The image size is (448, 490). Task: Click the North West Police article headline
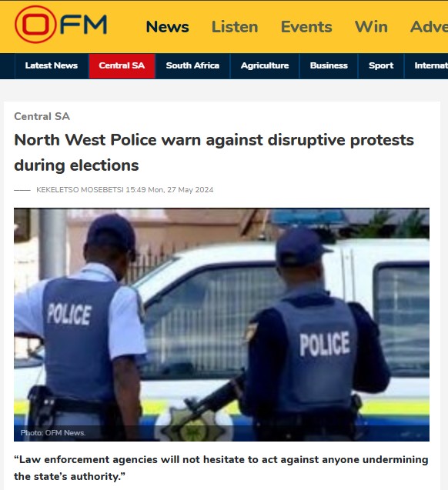214,152
